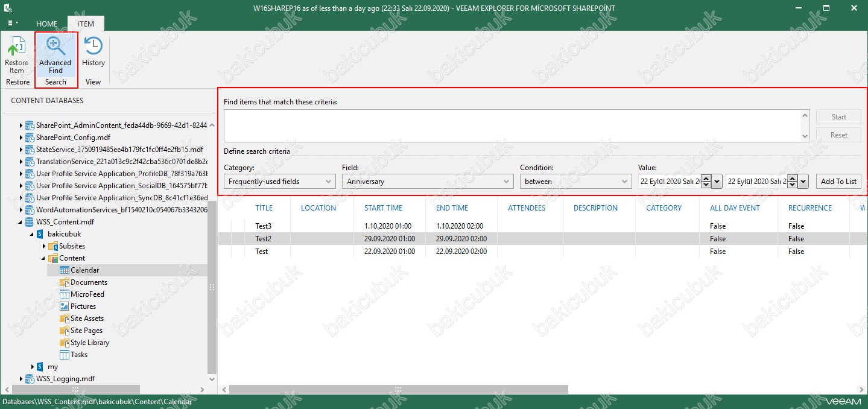Click the tree panel horizontal scrollbar
This screenshot has height=409, width=868.
pyautogui.click(x=75, y=390)
